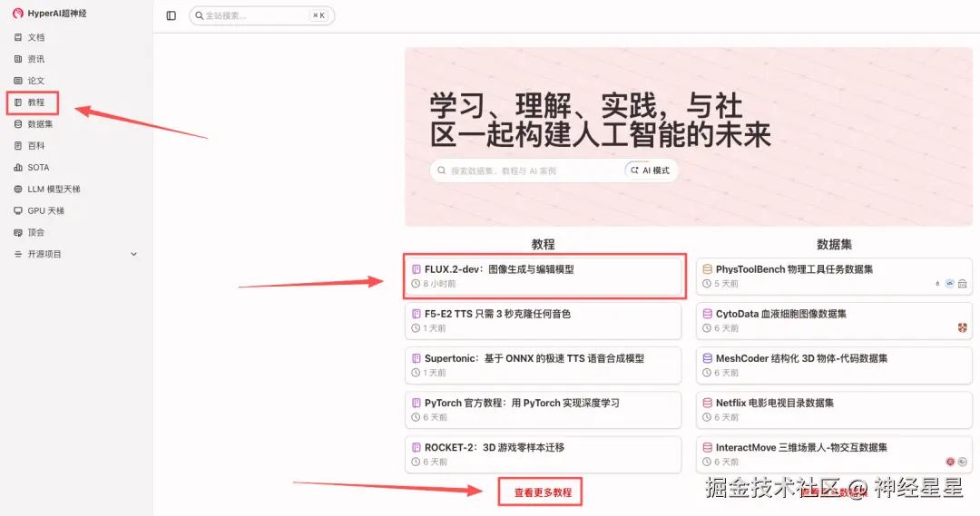Open FLUX.2-dev：图像生成与编辑模型 tutorial
The image size is (980, 516).
pos(544,276)
